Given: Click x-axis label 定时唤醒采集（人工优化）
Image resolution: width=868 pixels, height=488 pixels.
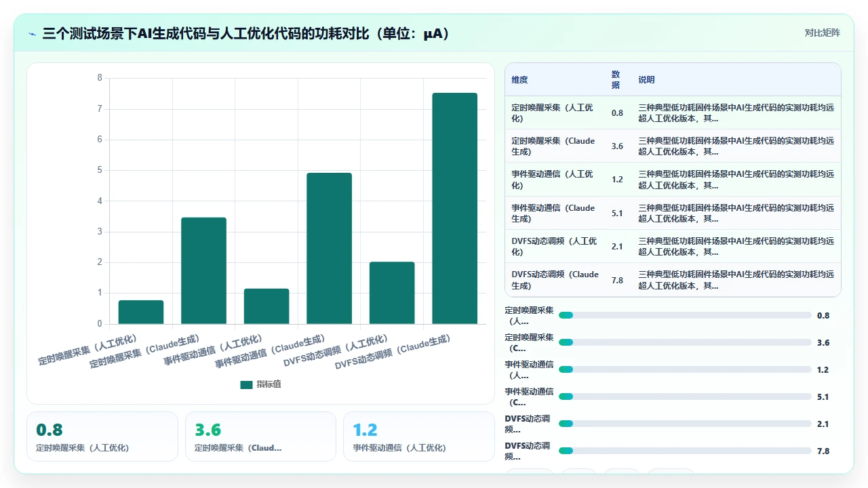Looking at the screenshot, I should pyautogui.click(x=88, y=350).
